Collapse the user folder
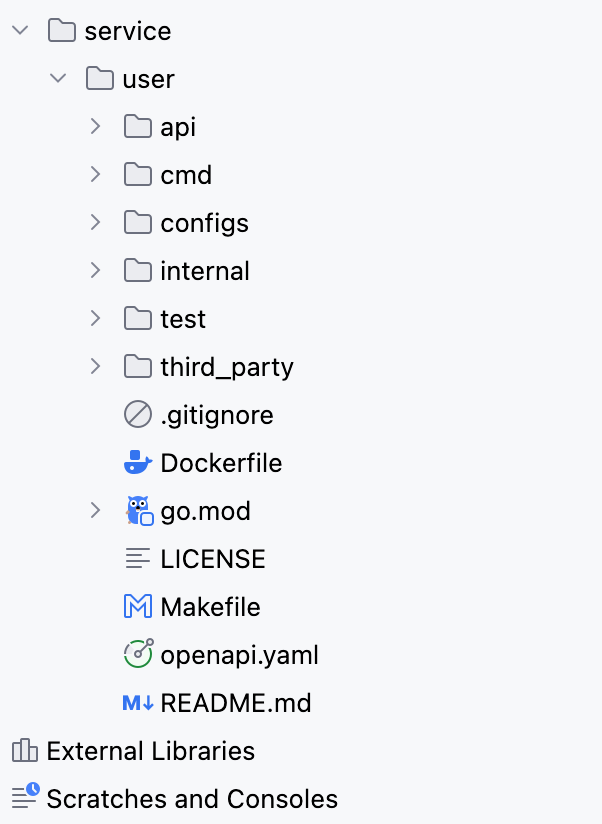 [58, 79]
